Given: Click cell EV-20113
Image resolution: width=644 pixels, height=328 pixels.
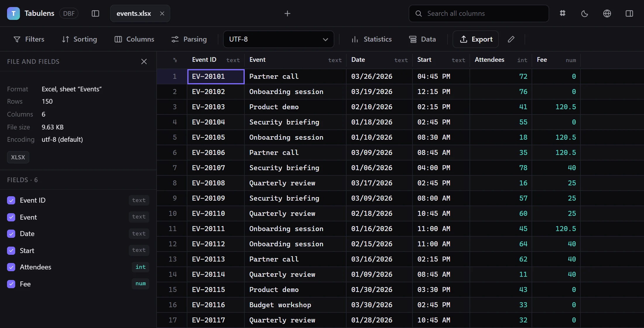Looking at the screenshot, I should pyautogui.click(x=216, y=259).
